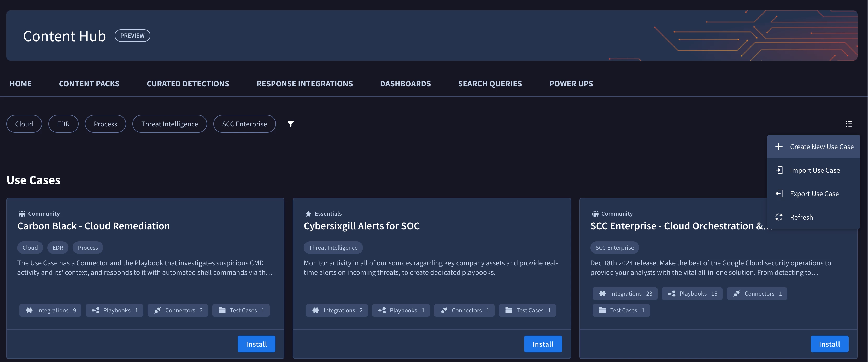The height and width of the screenshot is (362, 868).
Task: Select the Dashboards tab
Action: tap(405, 84)
